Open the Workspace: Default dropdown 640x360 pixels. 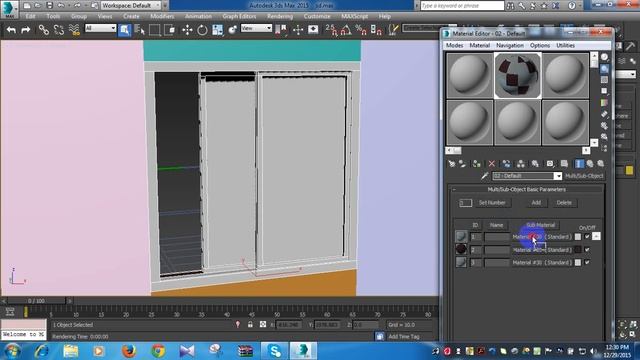(131, 6)
